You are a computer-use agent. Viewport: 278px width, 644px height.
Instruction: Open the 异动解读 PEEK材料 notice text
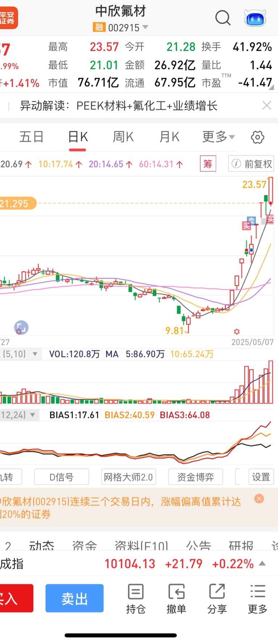tap(119, 105)
